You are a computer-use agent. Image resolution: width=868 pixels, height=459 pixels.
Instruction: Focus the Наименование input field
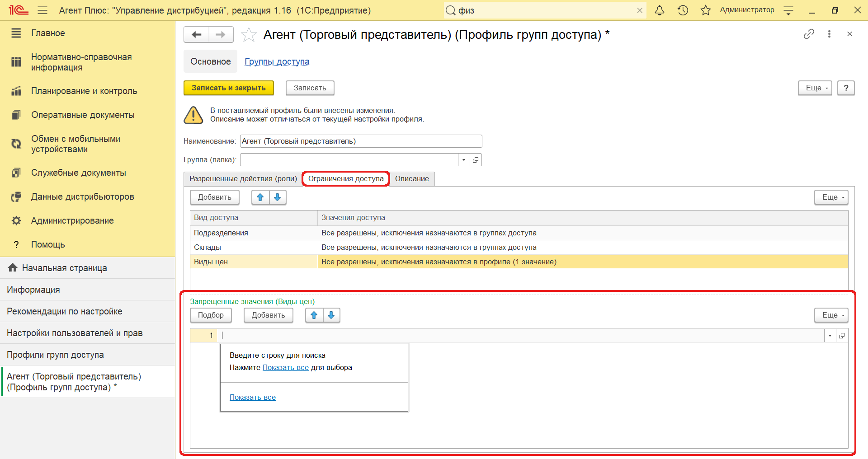pos(361,141)
